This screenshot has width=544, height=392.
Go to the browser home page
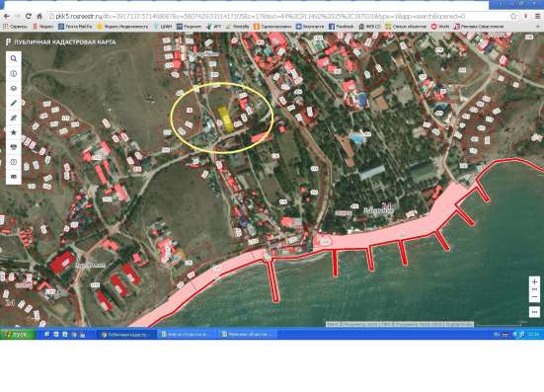(x=39, y=16)
